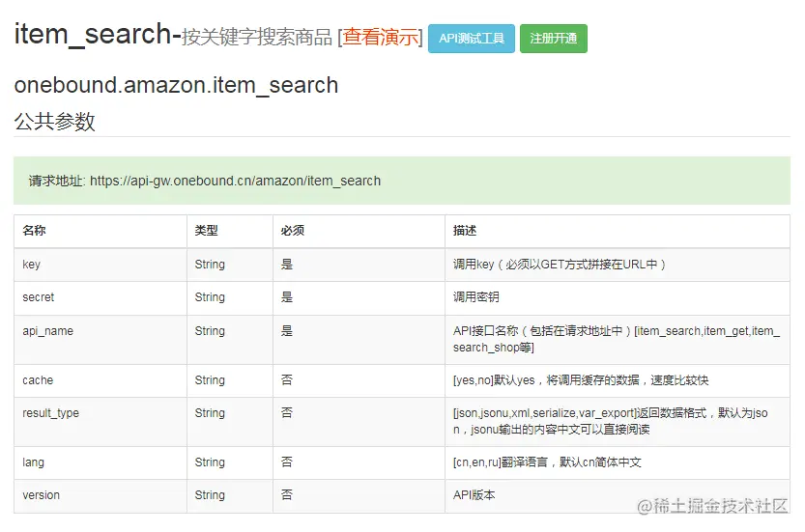The image size is (805, 532).
Task: Click the version parameter cell
Action: 41,495
